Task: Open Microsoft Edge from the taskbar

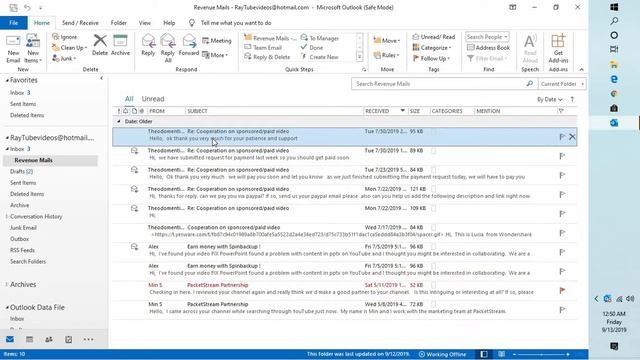Action: tap(614, 79)
